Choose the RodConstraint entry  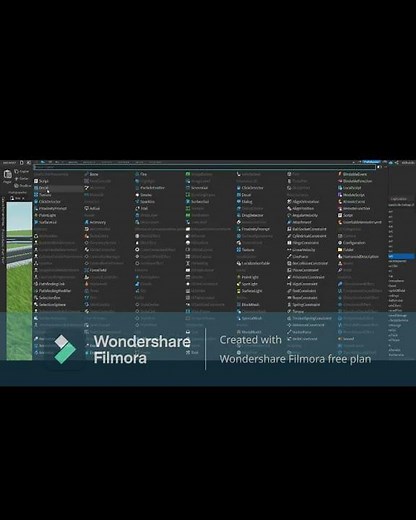point(302,291)
